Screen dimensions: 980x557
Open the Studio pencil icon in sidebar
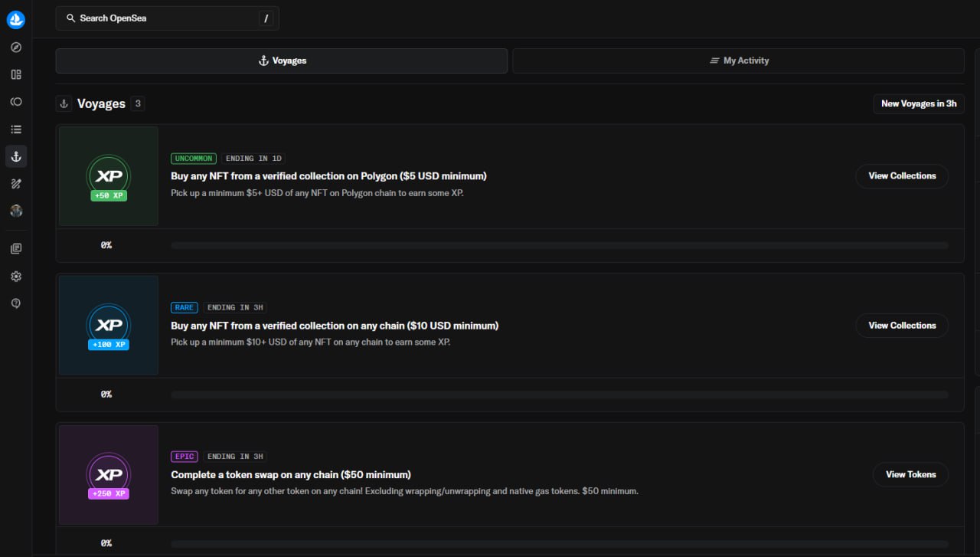click(16, 184)
